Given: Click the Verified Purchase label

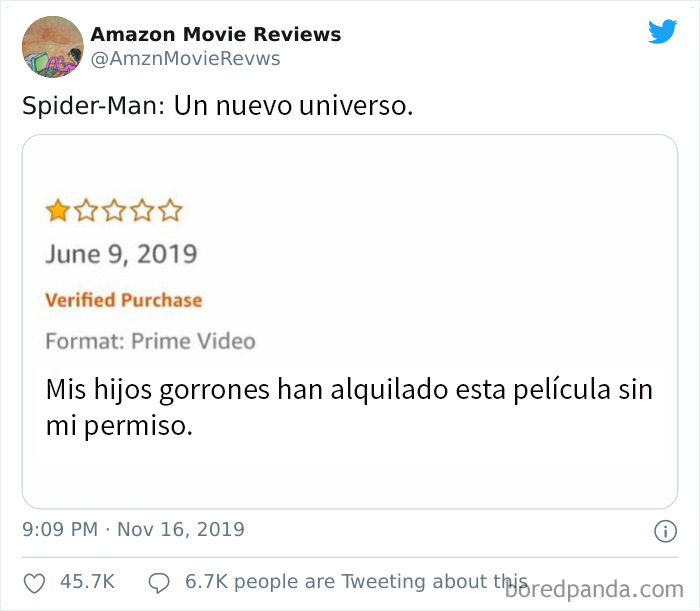Looking at the screenshot, I should pyautogui.click(x=124, y=300).
